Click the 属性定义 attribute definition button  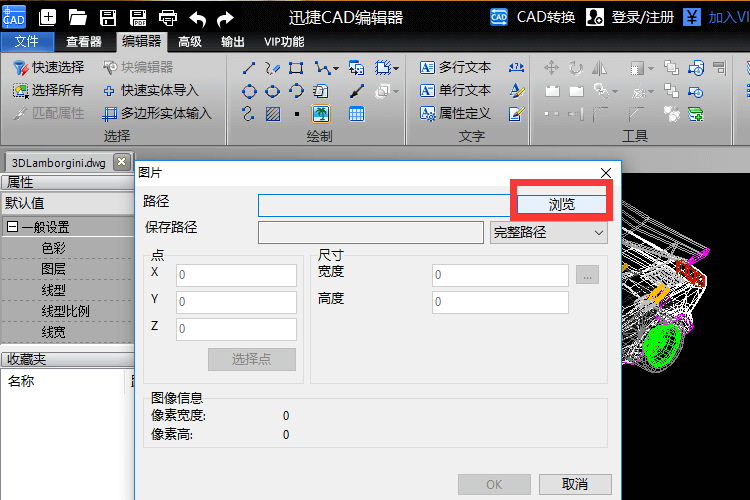(x=455, y=113)
